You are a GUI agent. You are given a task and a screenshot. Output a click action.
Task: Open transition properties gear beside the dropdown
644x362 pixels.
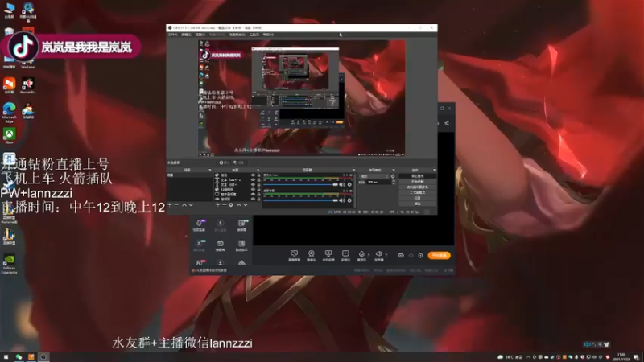[393, 176]
